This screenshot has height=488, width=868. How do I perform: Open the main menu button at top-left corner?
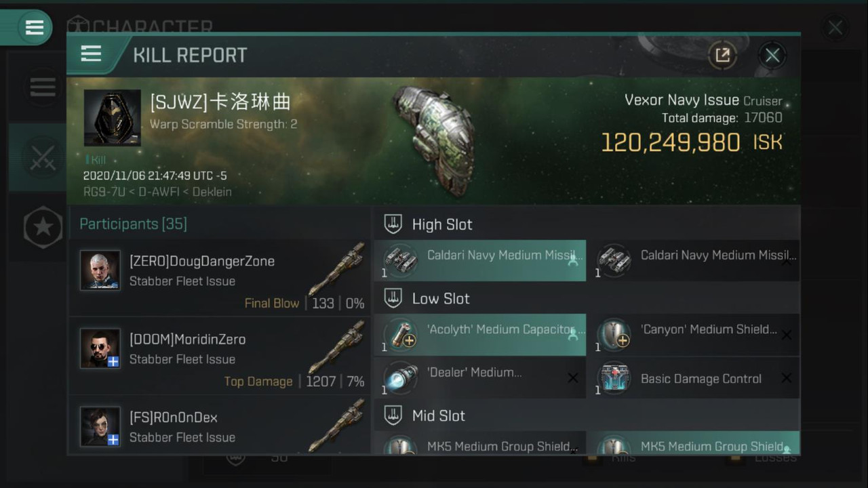[34, 28]
